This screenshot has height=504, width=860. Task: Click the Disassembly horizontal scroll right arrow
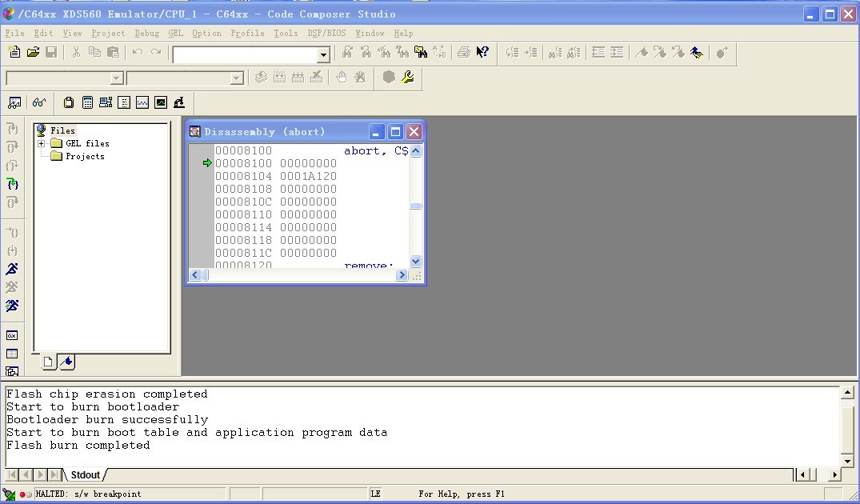(402, 274)
